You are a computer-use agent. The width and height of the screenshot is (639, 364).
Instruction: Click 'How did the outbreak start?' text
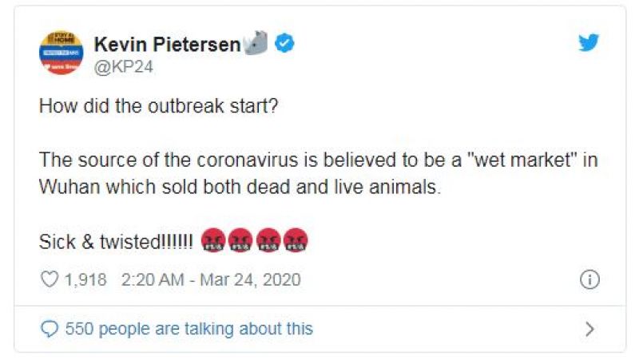(x=158, y=106)
